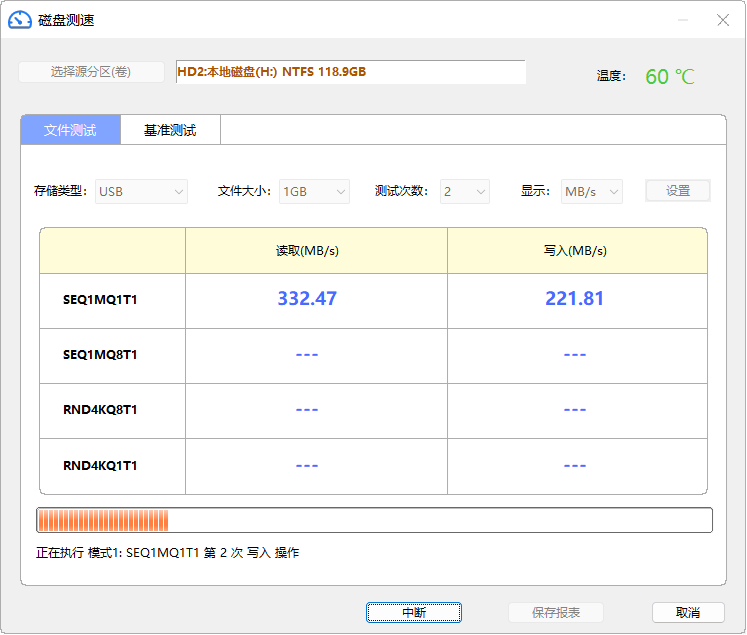Select the RND4KQ1T1 row label
The width and height of the screenshot is (747, 635).
[x=100, y=466]
